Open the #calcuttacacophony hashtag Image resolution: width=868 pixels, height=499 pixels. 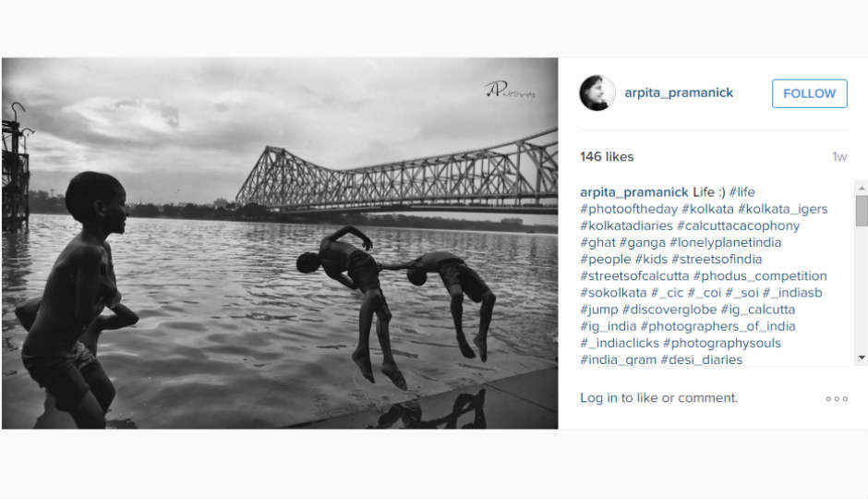coord(738,226)
